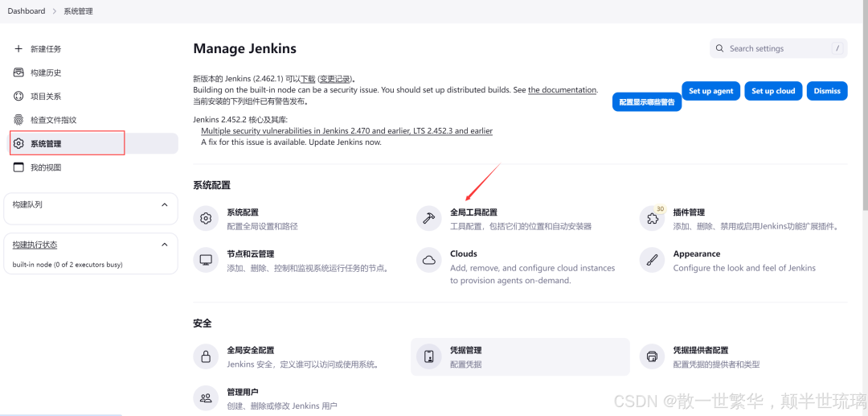Open 全局工具配置 title text
The width and height of the screenshot is (868, 416).
click(x=473, y=212)
